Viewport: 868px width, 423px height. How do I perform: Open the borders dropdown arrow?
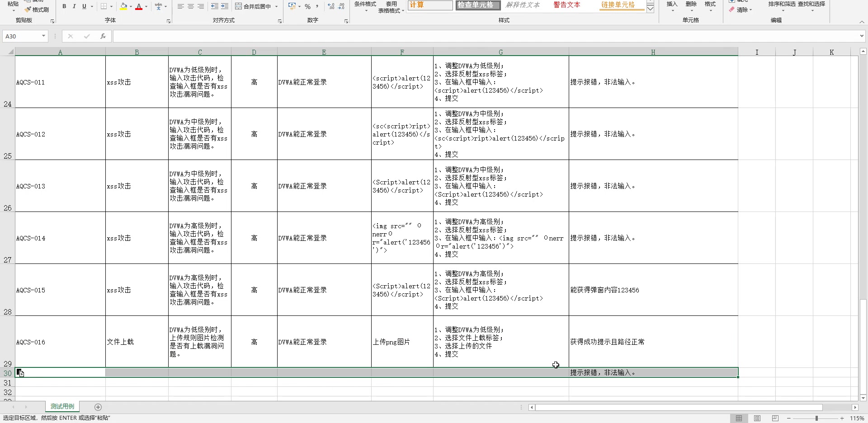click(x=111, y=6)
